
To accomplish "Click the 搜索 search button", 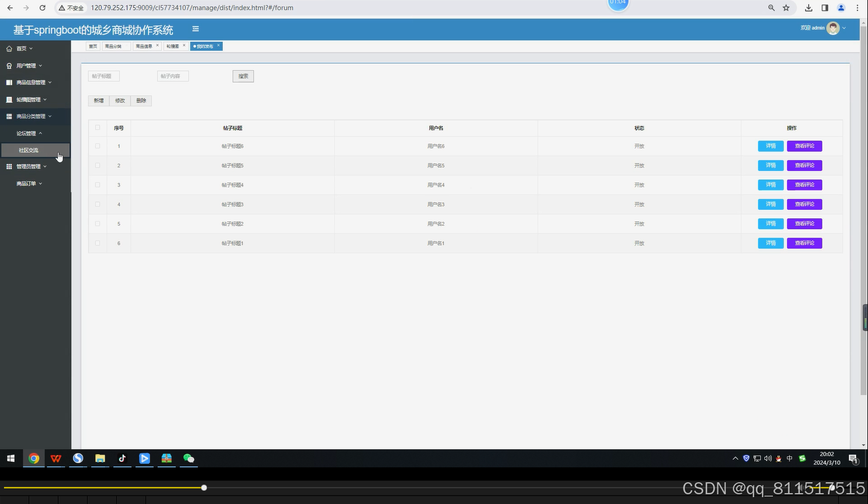I will point(243,76).
